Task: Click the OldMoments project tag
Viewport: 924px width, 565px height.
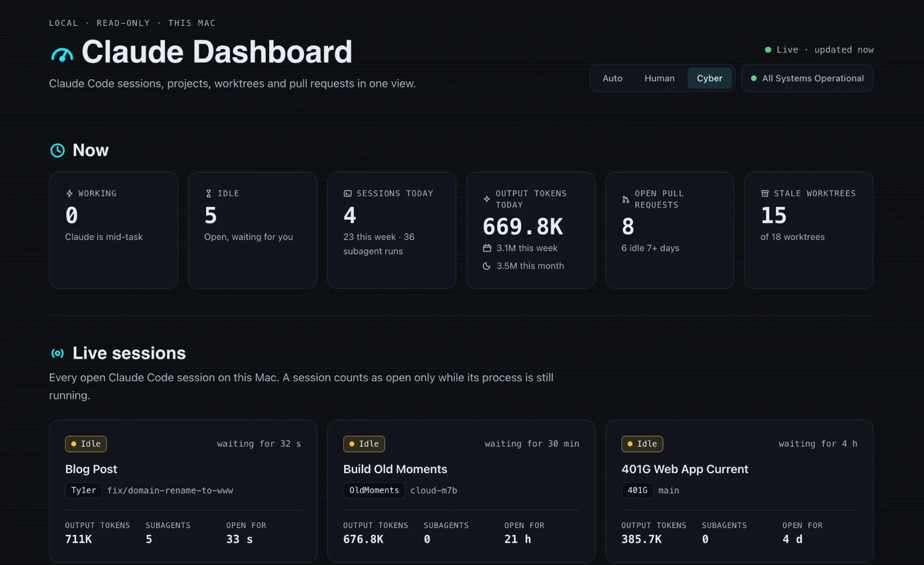Action: click(374, 491)
